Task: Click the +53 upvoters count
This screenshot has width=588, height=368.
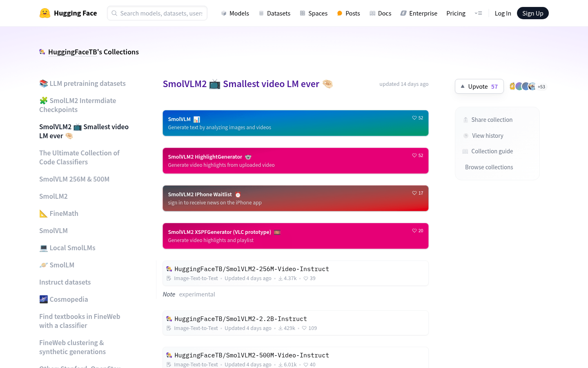Action: point(541,87)
